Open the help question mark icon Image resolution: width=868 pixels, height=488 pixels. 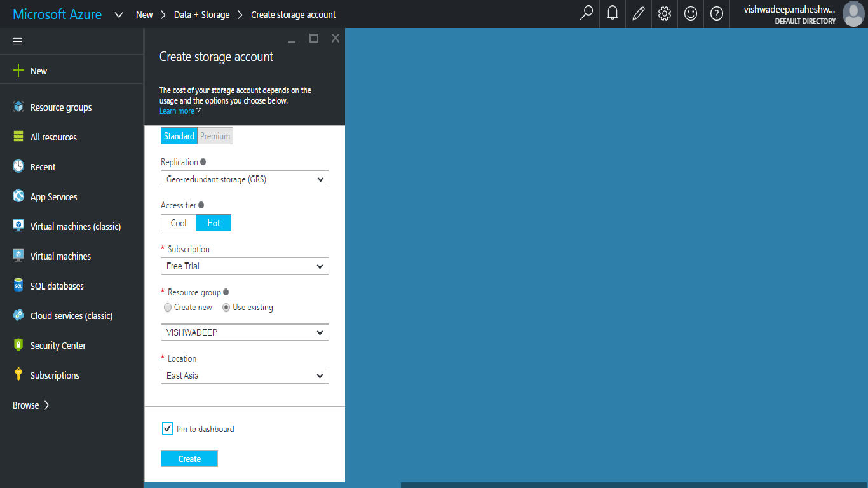(x=717, y=13)
